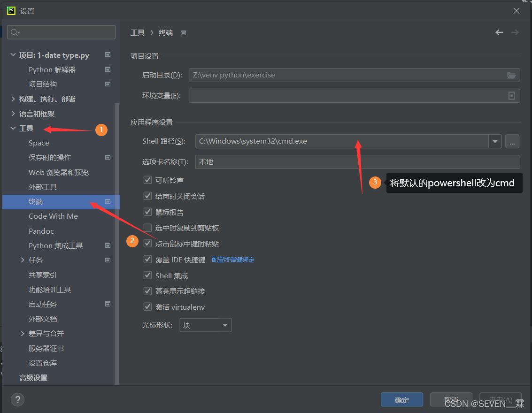Screen dimensions: 532x413
Task: Click project-level icon beside 项目: 1-date type.py
Action: 108,54
